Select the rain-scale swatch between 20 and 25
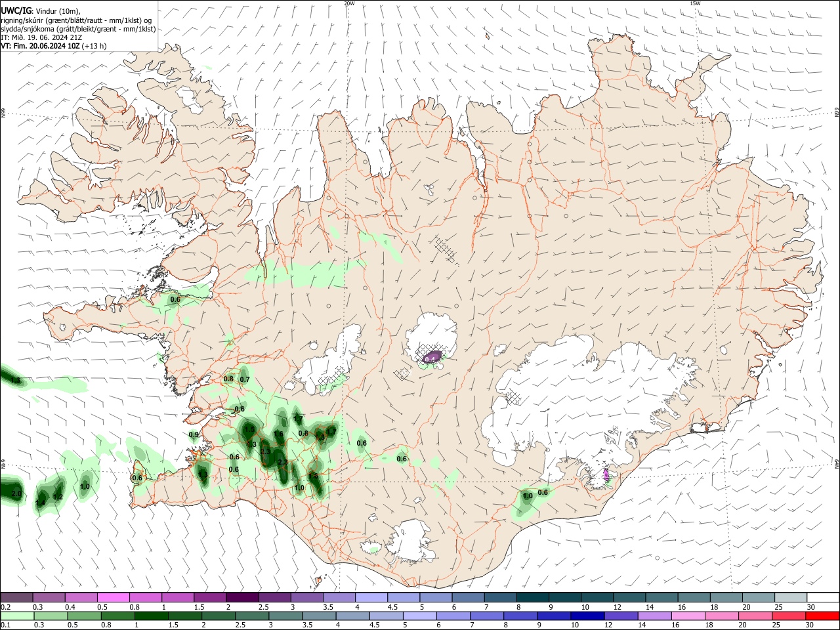840x630 pixels. (x=755, y=616)
